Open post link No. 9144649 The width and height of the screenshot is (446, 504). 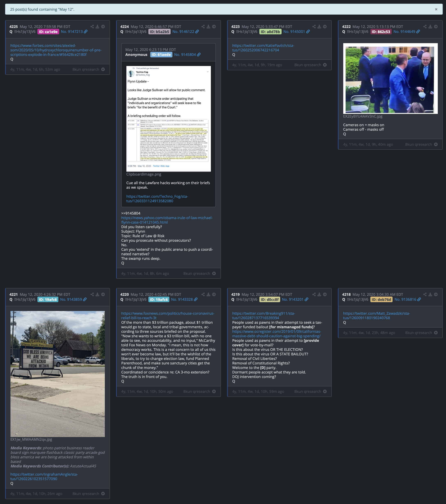(407, 32)
